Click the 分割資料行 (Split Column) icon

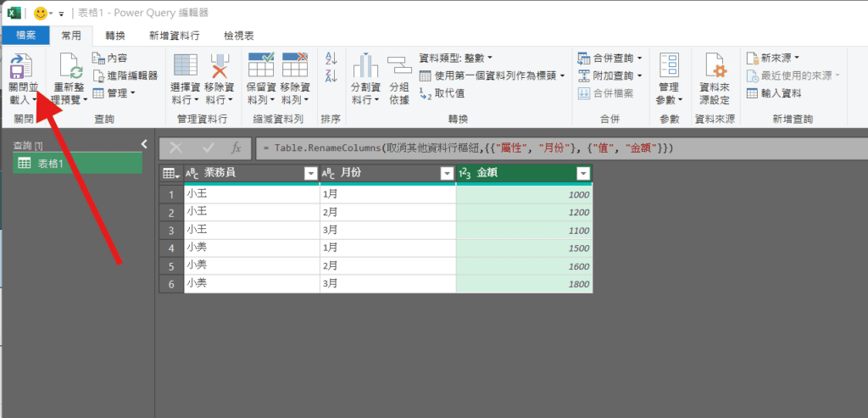pyautogui.click(x=365, y=66)
